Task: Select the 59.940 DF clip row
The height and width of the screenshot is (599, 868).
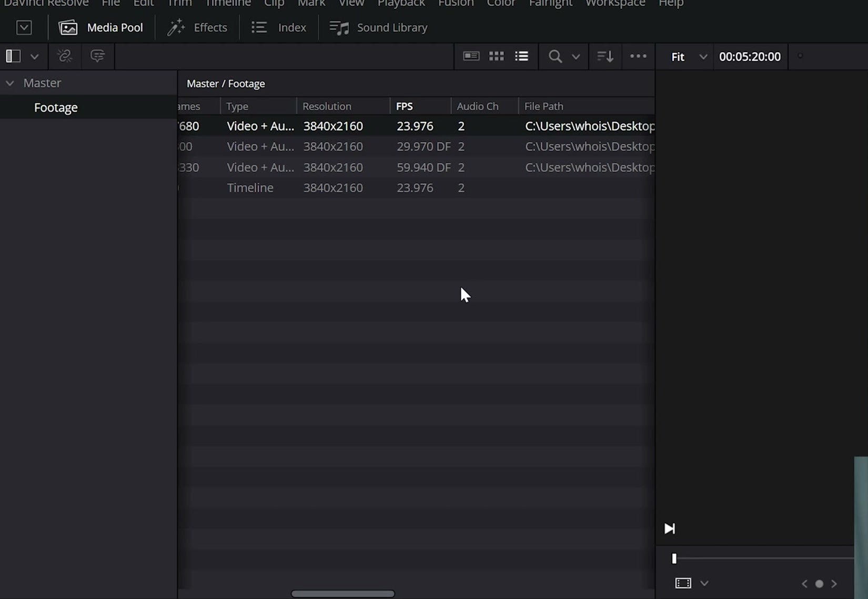Action: coord(416,167)
